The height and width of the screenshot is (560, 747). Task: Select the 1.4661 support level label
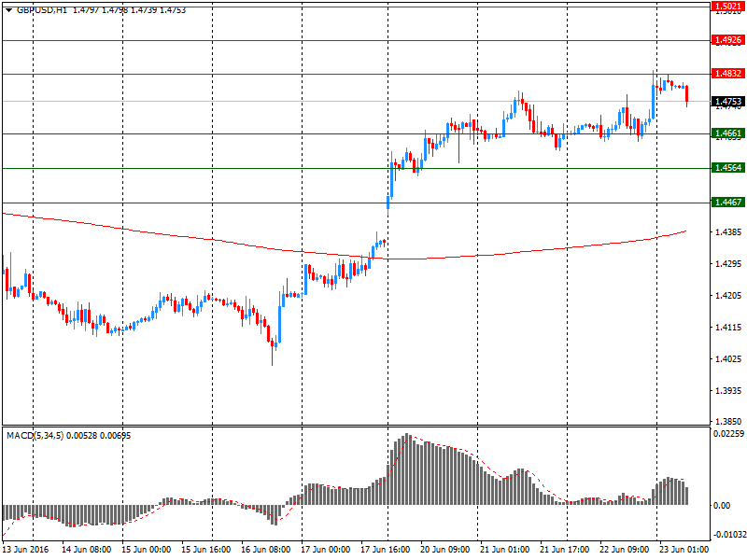tap(728, 133)
